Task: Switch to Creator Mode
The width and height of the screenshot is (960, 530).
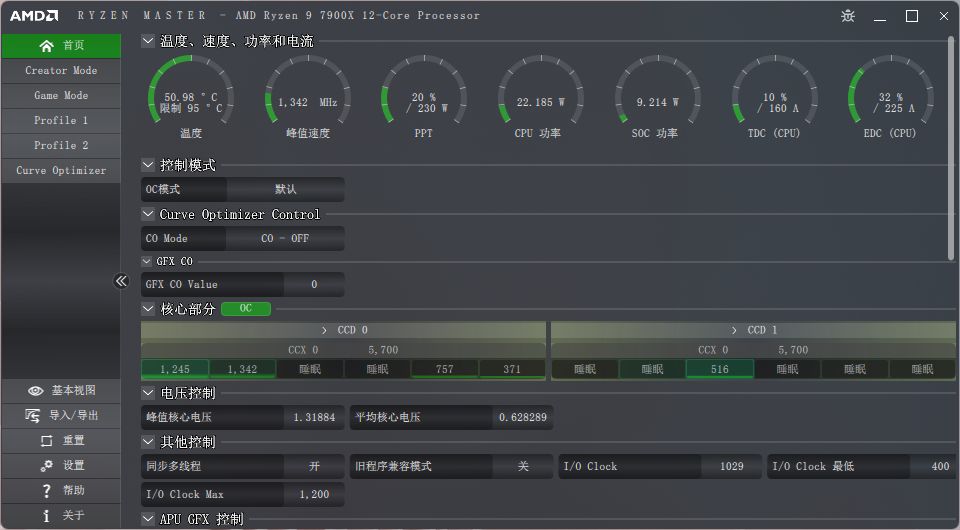Action: click(61, 71)
